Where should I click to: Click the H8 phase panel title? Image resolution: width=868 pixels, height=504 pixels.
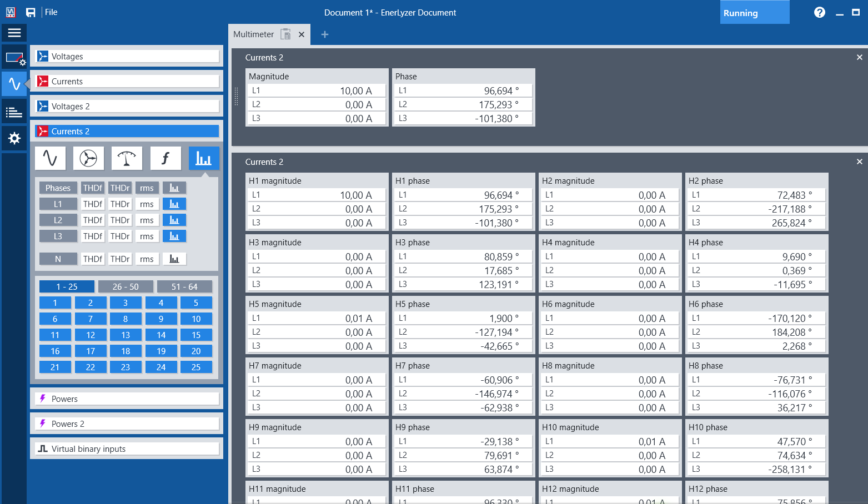[706, 366]
